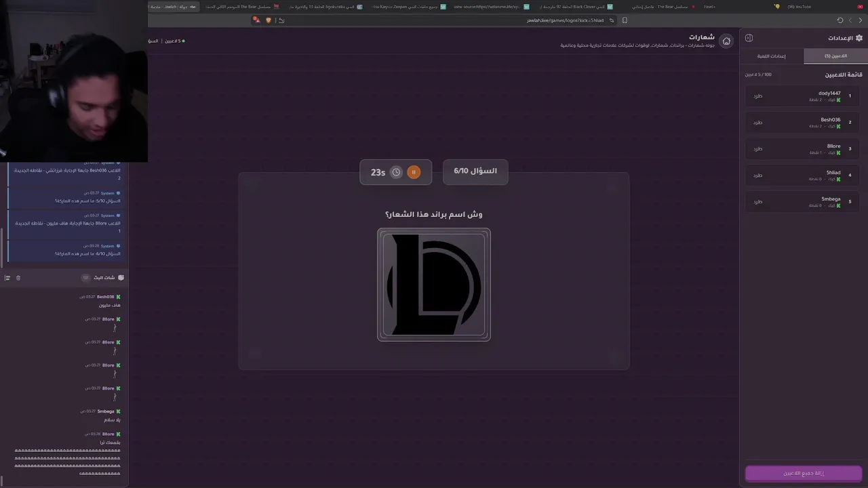Click the وش اسم براند هذا الشعار؟ text

434,214
